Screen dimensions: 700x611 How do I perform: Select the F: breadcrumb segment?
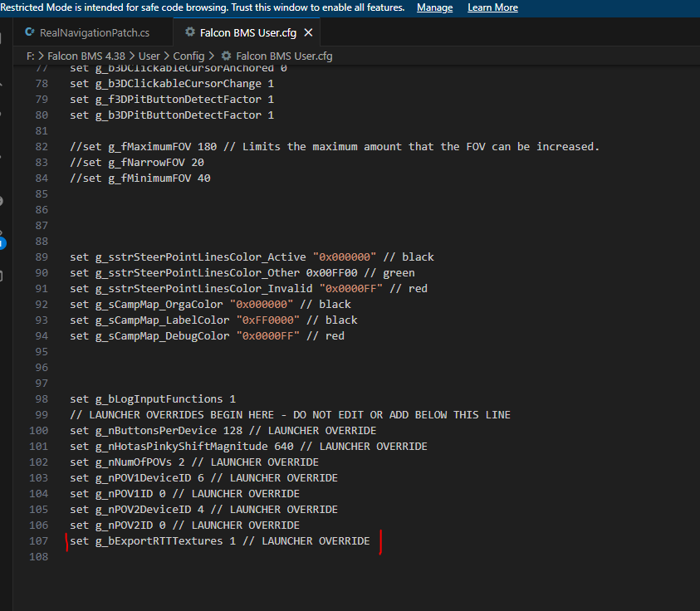[x=31, y=56]
